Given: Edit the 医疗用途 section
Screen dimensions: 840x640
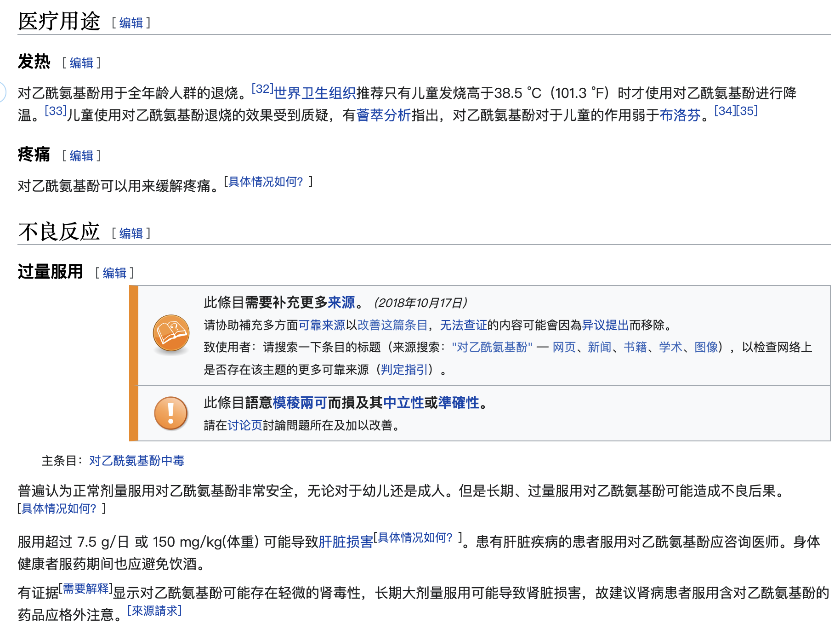Looking at the screenshot, I should [131, 23].
